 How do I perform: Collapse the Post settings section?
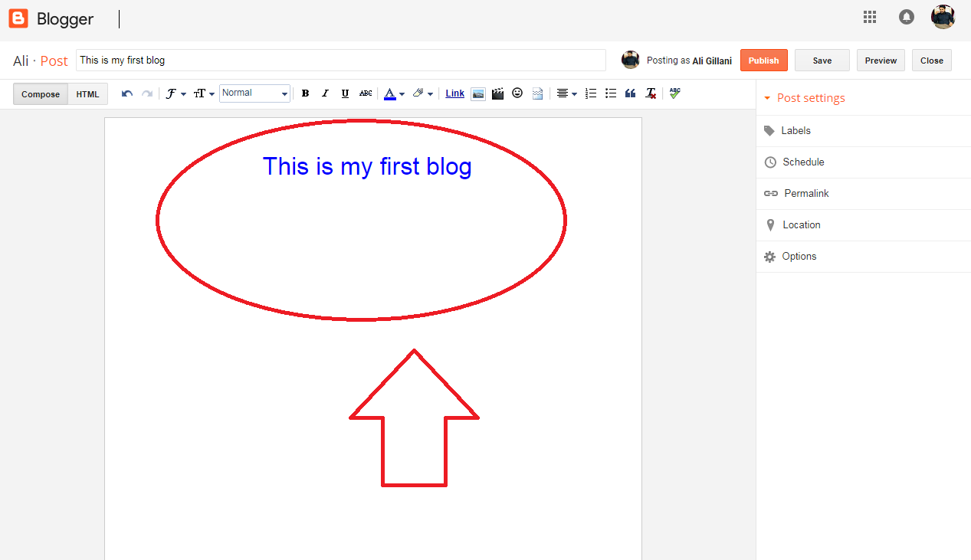pyautogui.click(x=767, y=97)
